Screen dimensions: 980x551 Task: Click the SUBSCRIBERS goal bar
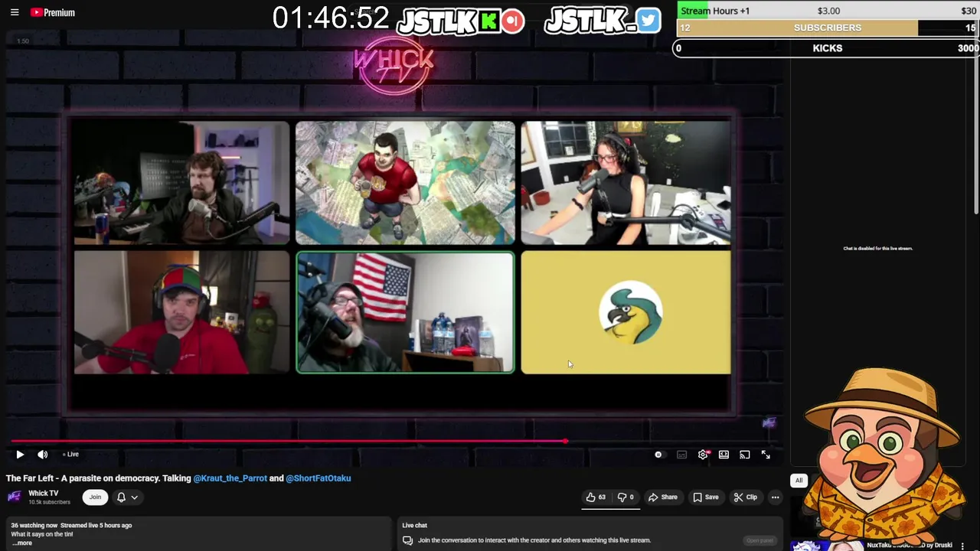tap(828, 28)
